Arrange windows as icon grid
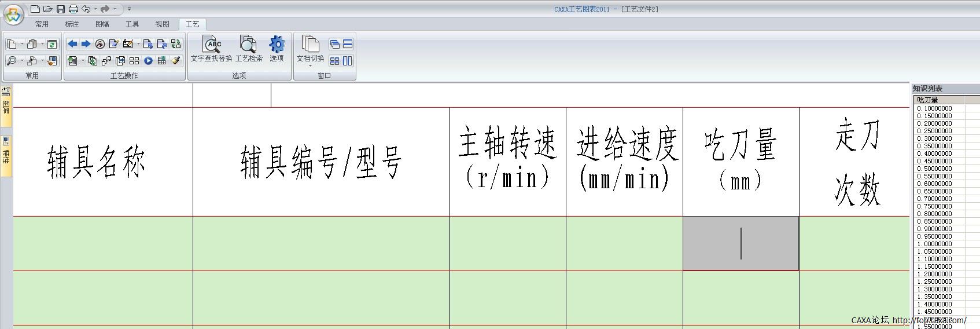 click(x=334, y=61)
